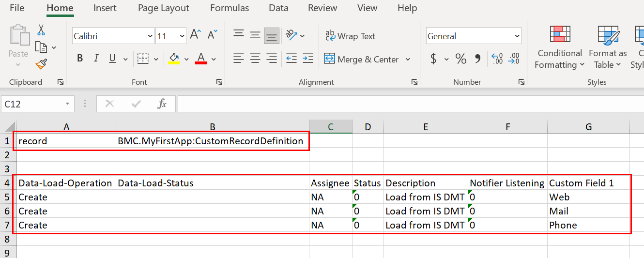
Task: Open Number format dialog launcher
Action: pyautogui.click(x=522, y=82)
